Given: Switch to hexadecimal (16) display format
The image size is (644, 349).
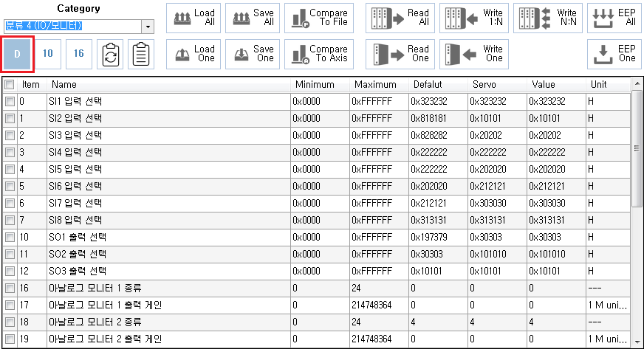Looking at the screenshot, I should pos(79,54).
